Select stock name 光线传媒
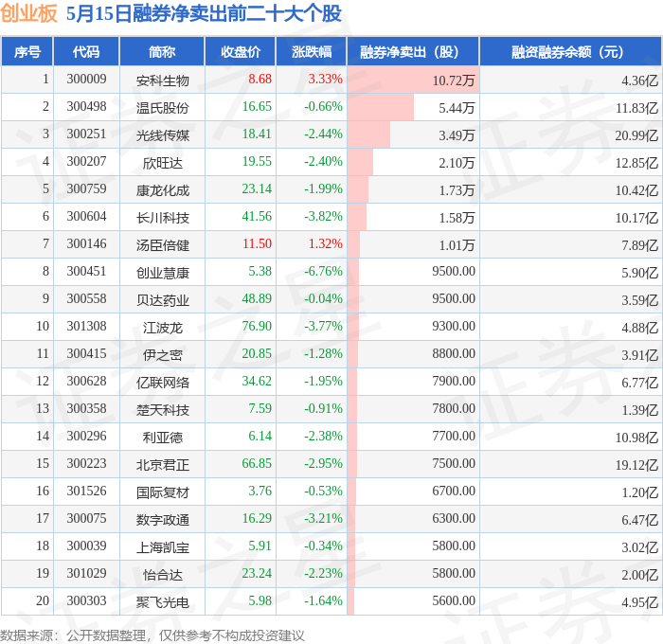Screen dimensions: 663x644 click(x=162, y=135)
